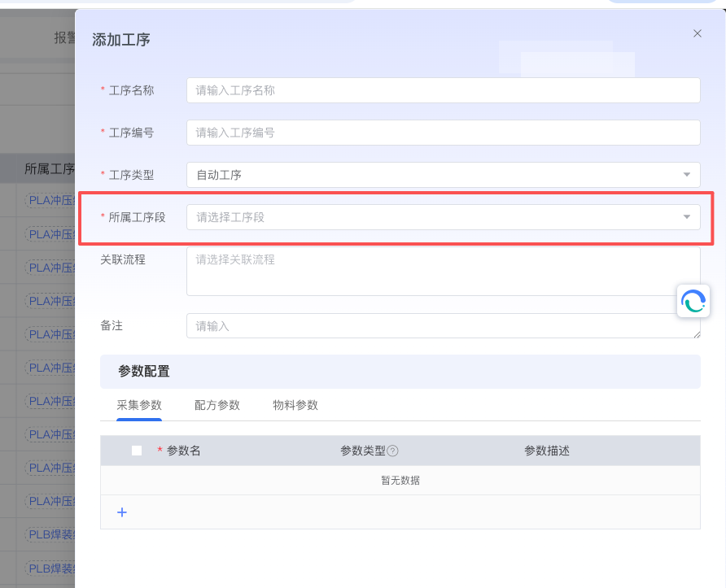Click into the 工序编号 input field
The height and width of the screenshot is (588, 726).
click(x=443, y=133)
